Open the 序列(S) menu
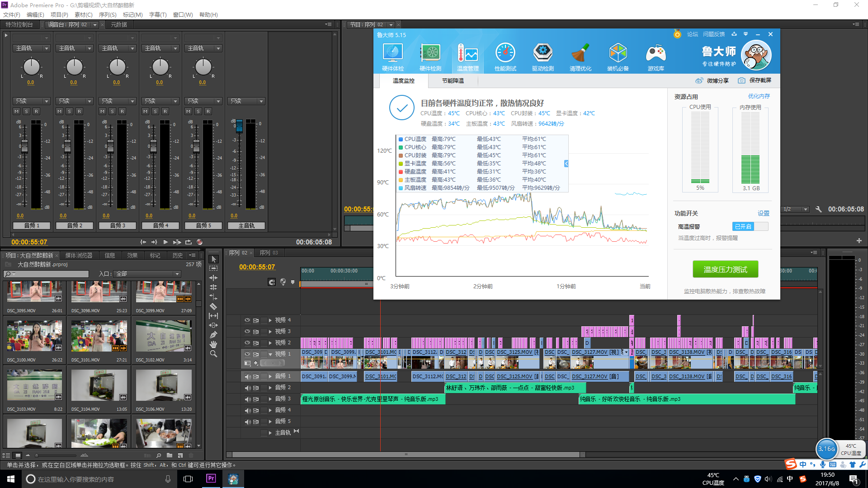The width and height of the screenshot is (868, 488). tap(108, 15)
